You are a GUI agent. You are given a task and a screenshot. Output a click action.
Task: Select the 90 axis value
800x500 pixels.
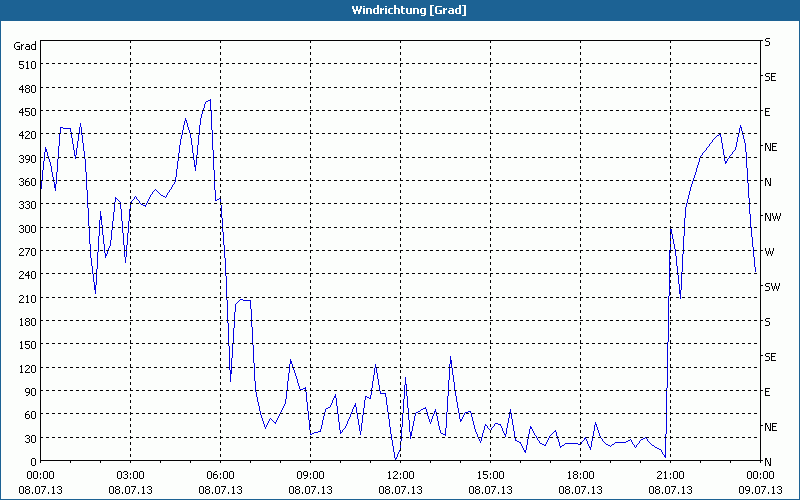pyautogui.click(x=31, y=392)
